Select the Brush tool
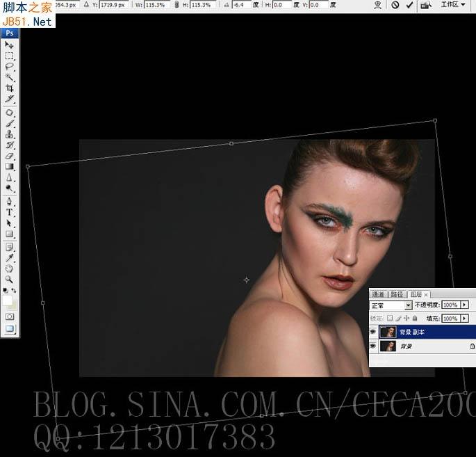Image resolution: width=476 pixels, height=457 pixels. pos(9,123)
